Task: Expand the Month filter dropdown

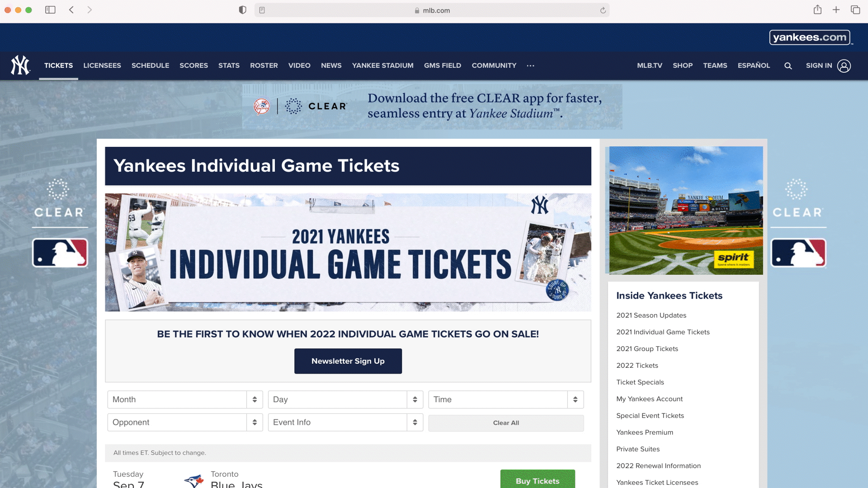Action: coord(185,399)
